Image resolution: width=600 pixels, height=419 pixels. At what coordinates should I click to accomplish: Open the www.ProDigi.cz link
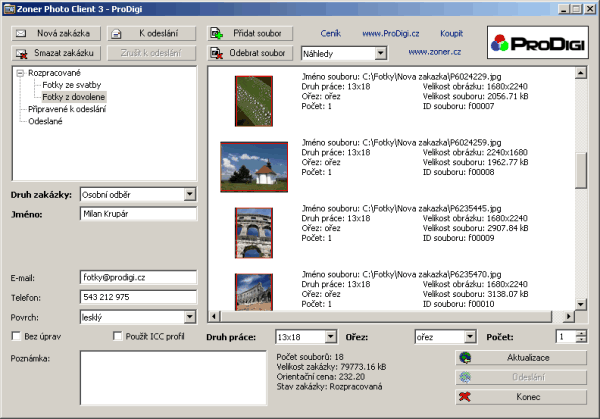(x=391, y=34)
